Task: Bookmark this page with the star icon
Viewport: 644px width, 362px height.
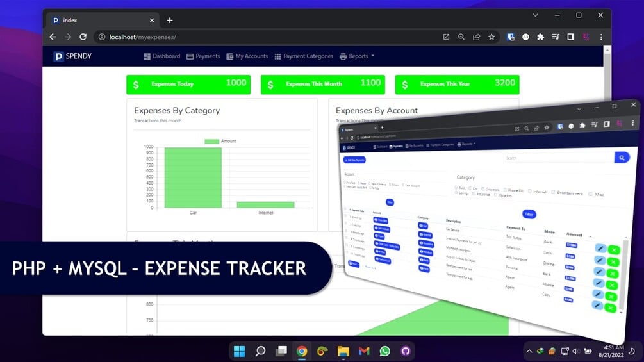Action: tap(491, 37)
